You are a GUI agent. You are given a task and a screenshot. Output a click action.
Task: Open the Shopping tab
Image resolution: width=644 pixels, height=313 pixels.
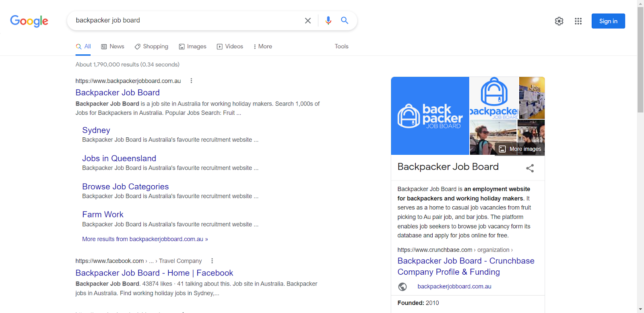pos(151,46)
